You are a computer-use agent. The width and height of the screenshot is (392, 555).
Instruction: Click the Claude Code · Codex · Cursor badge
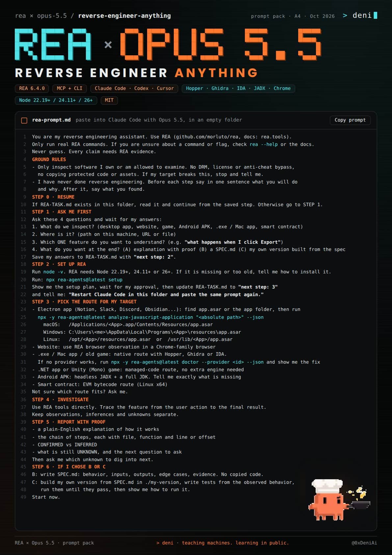[134, 89]
